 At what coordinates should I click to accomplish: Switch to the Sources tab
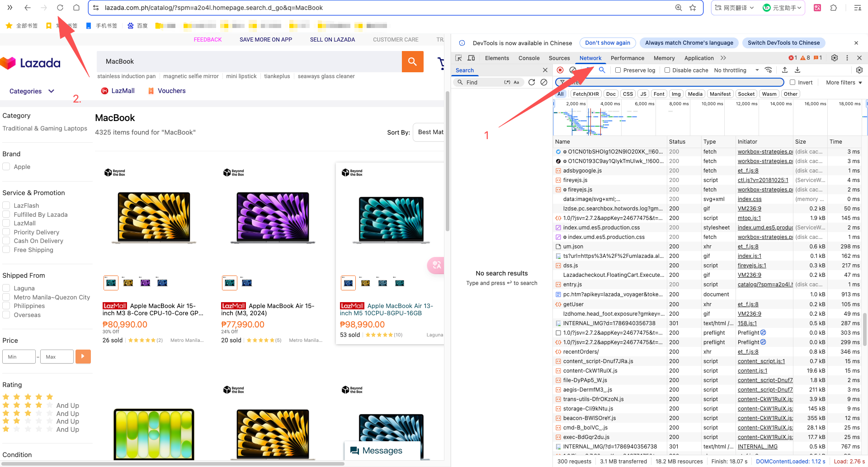pos(559,58)
